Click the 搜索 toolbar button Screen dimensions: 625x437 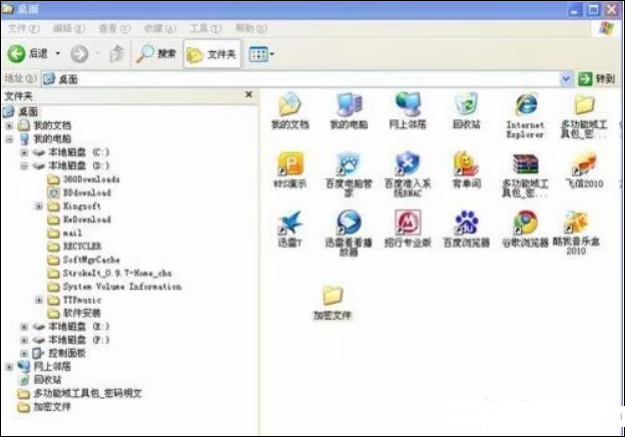[x=157, y=53]
